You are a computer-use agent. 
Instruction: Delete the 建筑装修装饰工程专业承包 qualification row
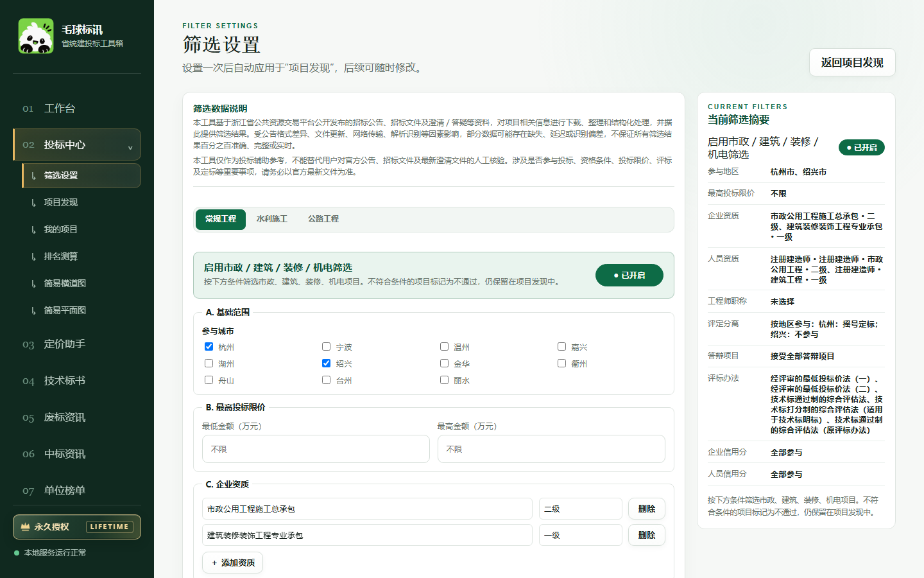(647, 535)
